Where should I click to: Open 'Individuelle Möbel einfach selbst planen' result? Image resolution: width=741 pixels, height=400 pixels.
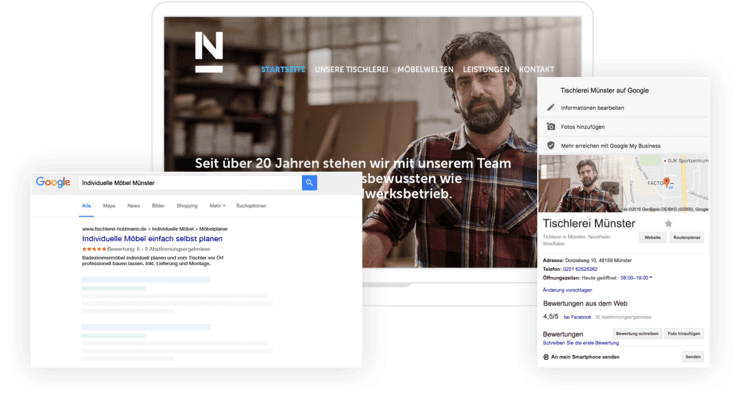[150, 239]
